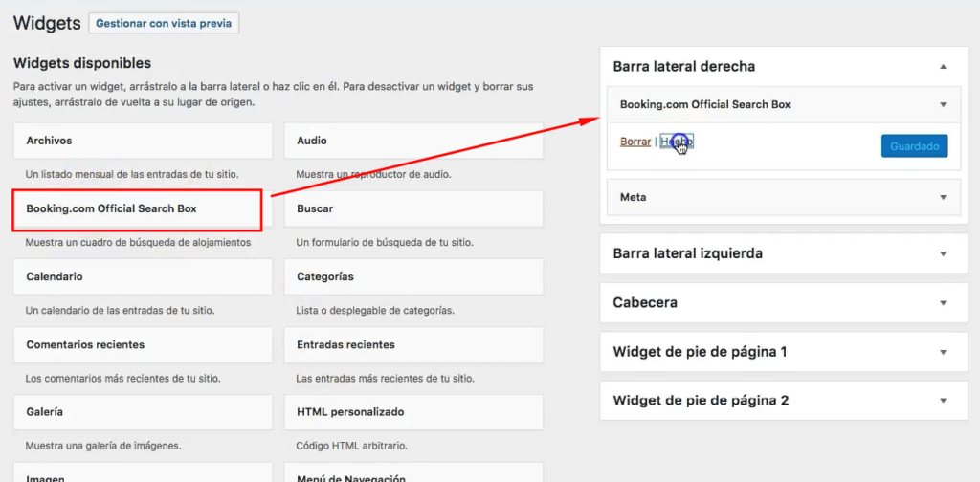980x482 pixels.
Task: Select the Comentarios recientes widget
Action: pos(144,344)
